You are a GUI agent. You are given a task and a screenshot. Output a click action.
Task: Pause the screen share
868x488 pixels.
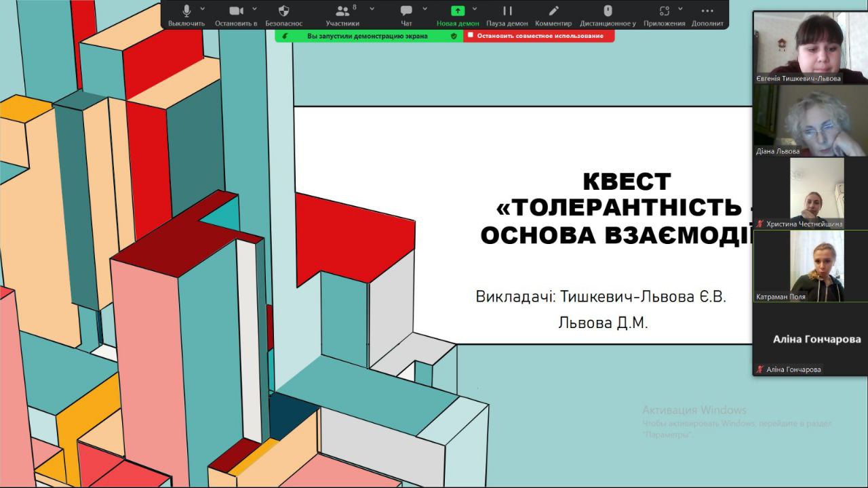507,12
